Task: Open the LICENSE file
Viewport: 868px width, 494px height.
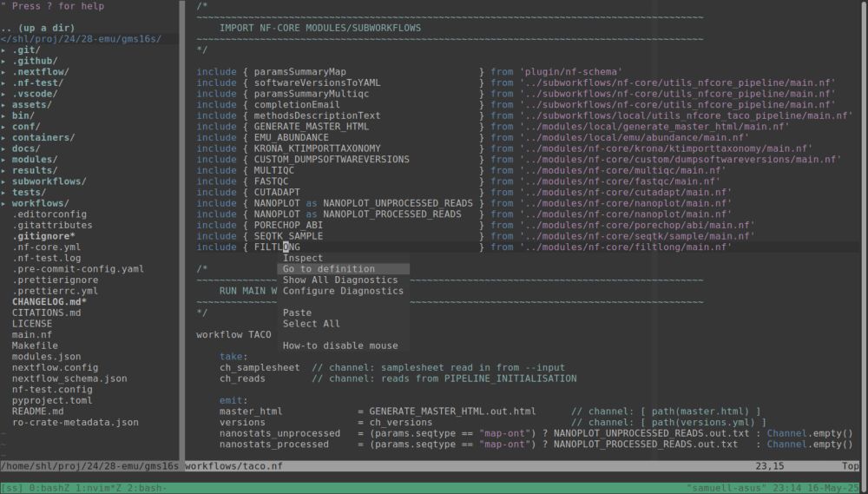Action: [32, 324]
